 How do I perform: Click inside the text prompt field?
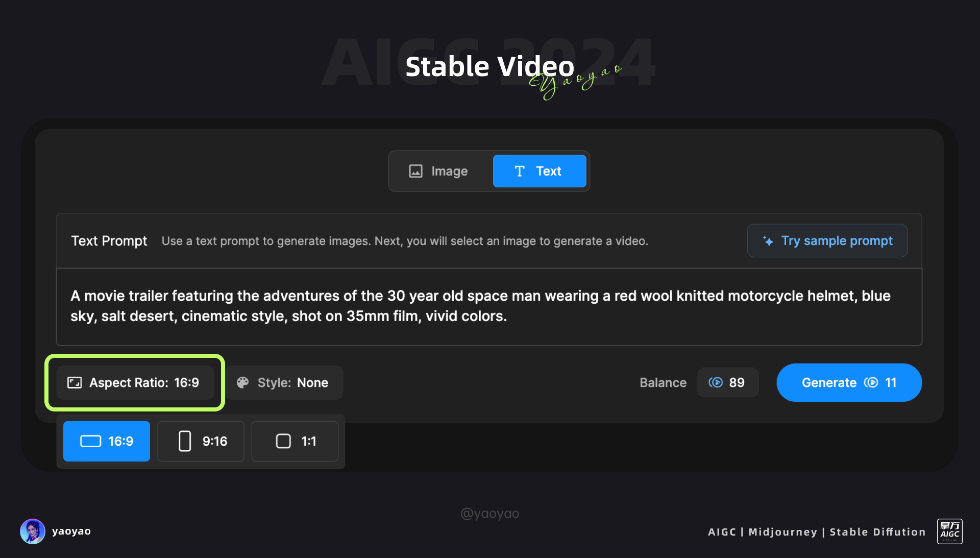pos(489,306)
